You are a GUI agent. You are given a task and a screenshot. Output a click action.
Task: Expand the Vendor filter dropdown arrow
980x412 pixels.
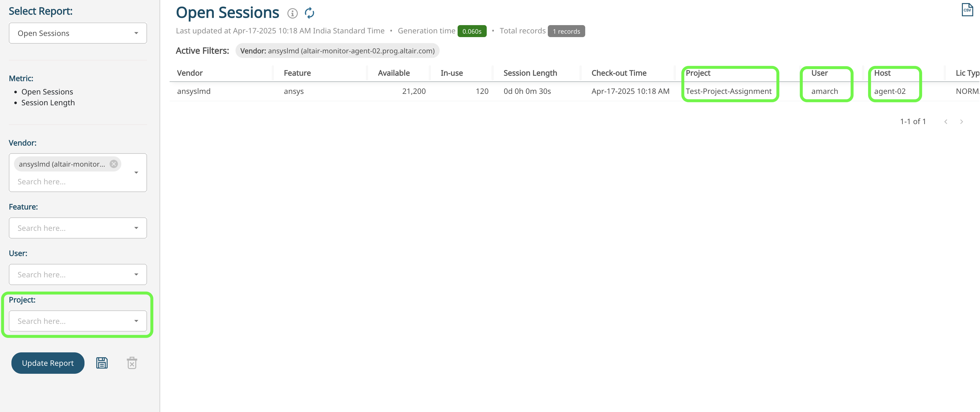tap(136, 173)
